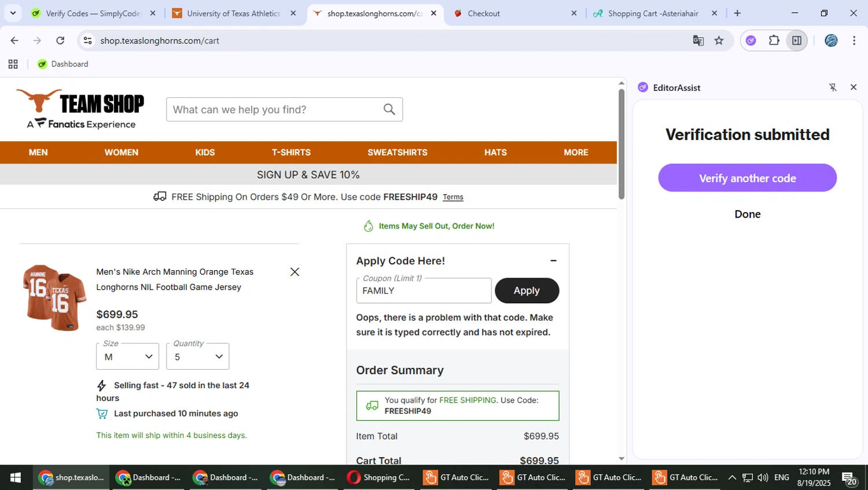Image resolution: width=868 pixels, height=490 pixels.
Task: Open the first GT Auto Clic... taskbar item
Action: pos(455,478)
